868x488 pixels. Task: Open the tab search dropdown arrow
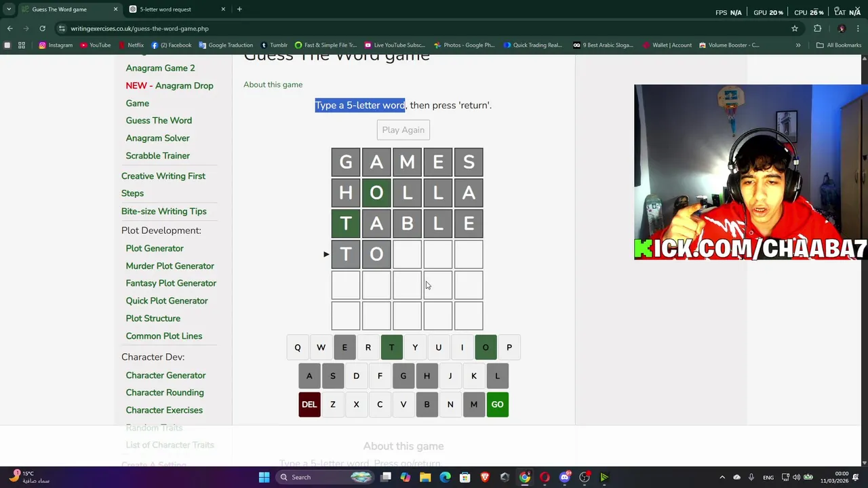(9, 9)
